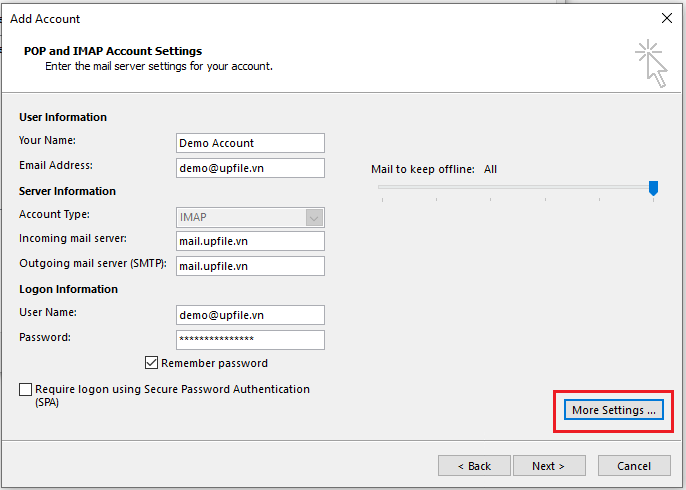The width and height of the screenshot is (686, 490).
Task: Enable the Remember password checkbox
Action: (152, 363)
